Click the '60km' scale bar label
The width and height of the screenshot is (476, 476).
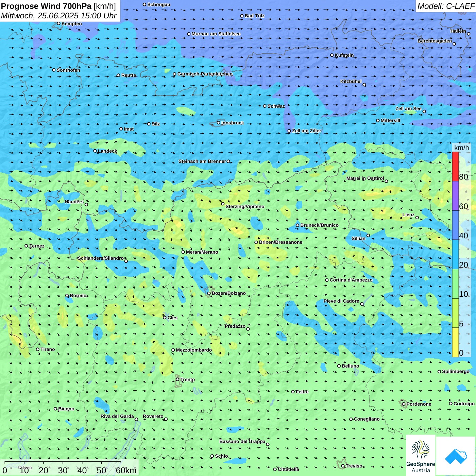coord(126,470)
